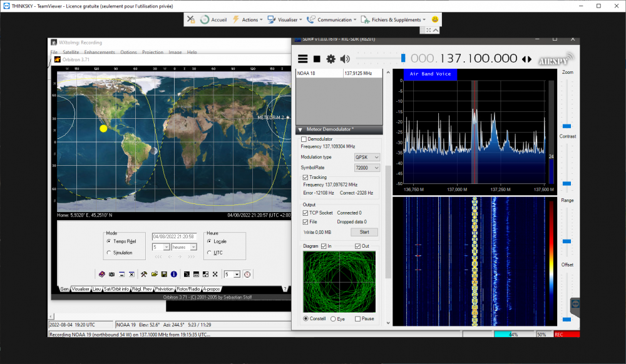
Task: Adjust the SDR# volume slider handle
Action: pyautogui.click(x=403, y=58)
